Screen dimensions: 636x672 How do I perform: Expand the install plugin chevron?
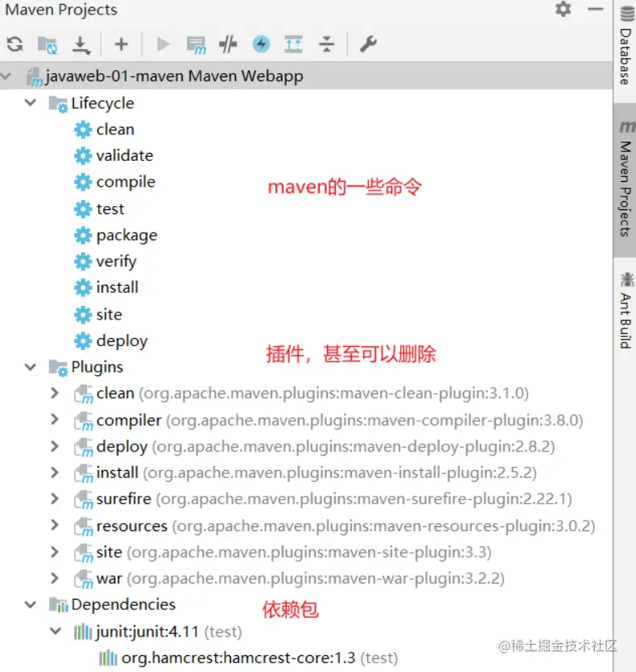point(55,472)
